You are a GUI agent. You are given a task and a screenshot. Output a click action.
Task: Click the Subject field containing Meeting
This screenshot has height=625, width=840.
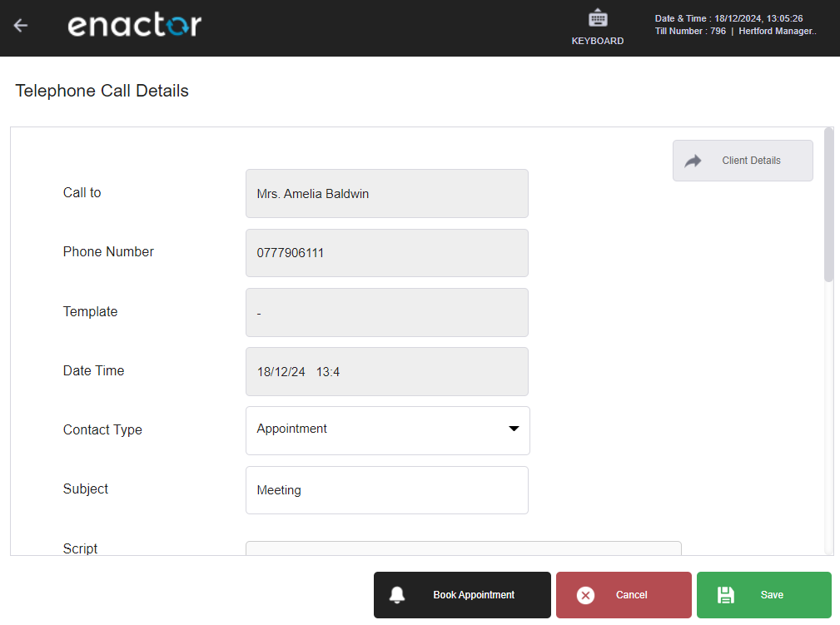tap(387, 490)
